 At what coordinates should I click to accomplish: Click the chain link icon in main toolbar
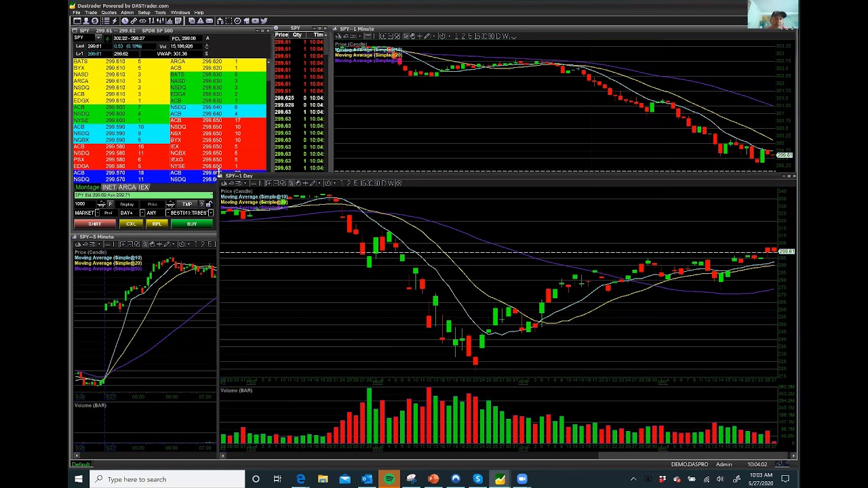pos(134,21)
